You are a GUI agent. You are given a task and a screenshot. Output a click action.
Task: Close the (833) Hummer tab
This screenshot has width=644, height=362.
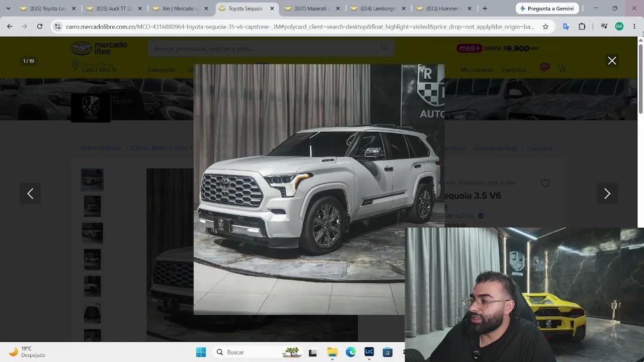click(470, 9)
